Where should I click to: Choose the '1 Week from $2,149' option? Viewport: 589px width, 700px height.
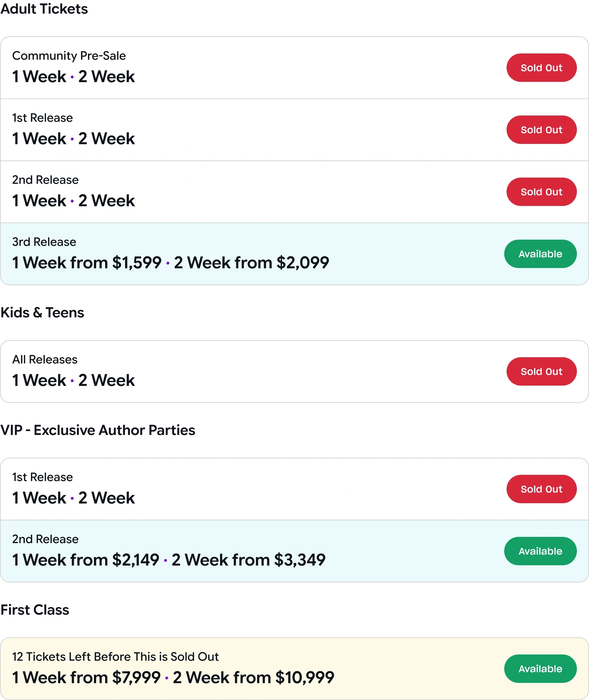pos(85,560)
